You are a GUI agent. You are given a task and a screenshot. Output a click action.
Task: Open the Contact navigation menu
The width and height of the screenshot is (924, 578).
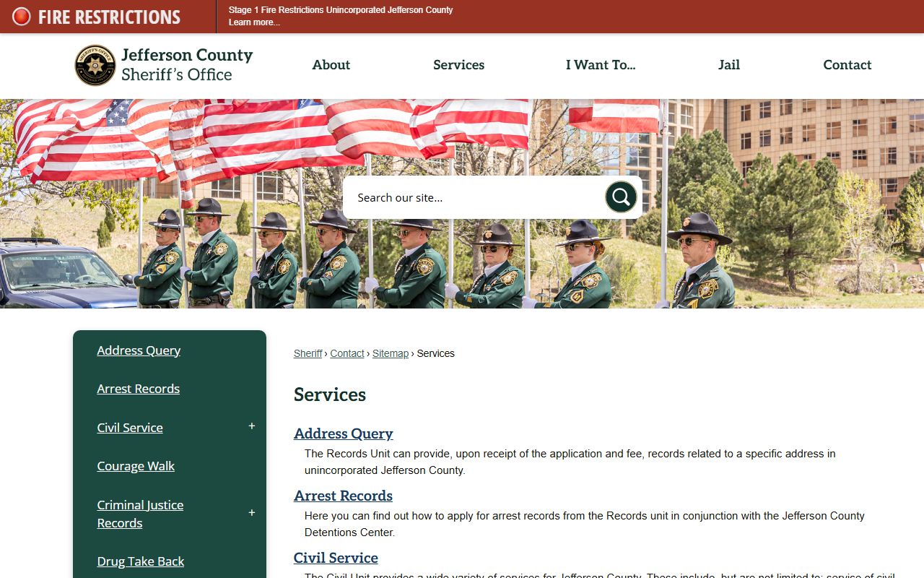847,65
